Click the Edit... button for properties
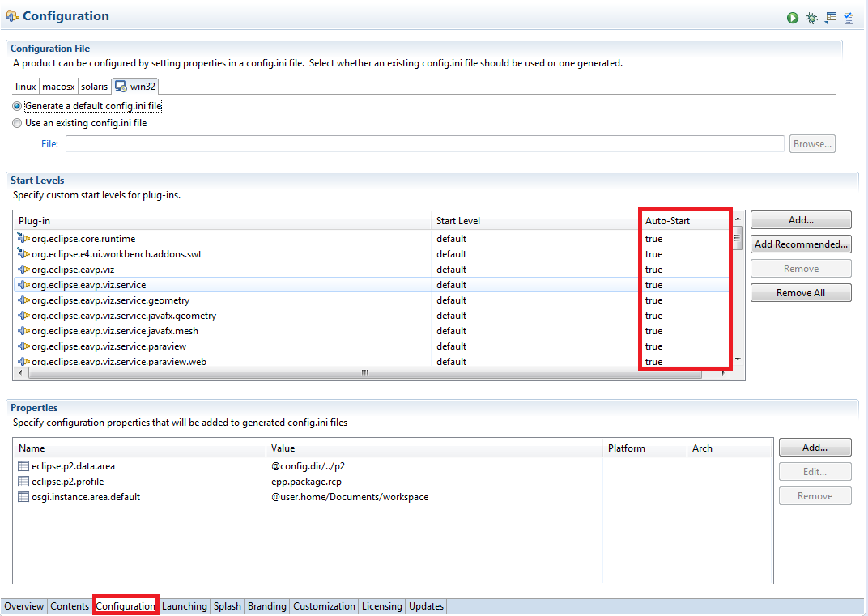The image size is (868, 616). click(x=815, y=472)
